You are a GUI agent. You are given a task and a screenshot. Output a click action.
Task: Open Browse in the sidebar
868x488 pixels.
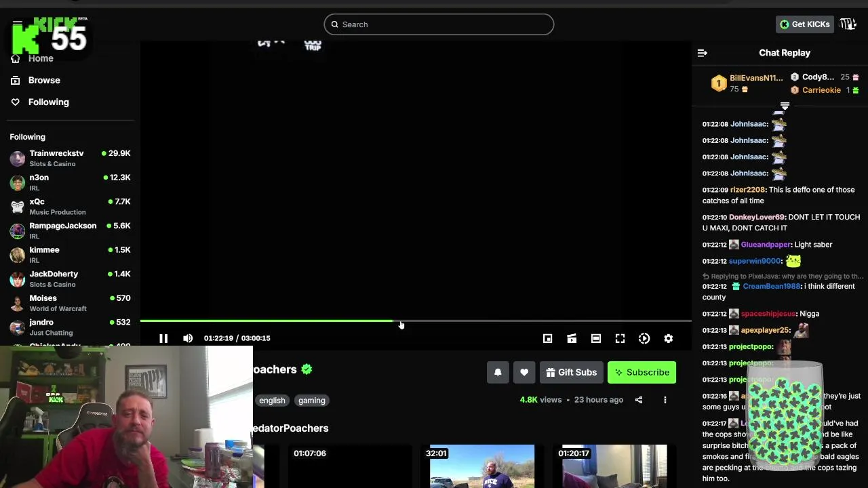44,80
